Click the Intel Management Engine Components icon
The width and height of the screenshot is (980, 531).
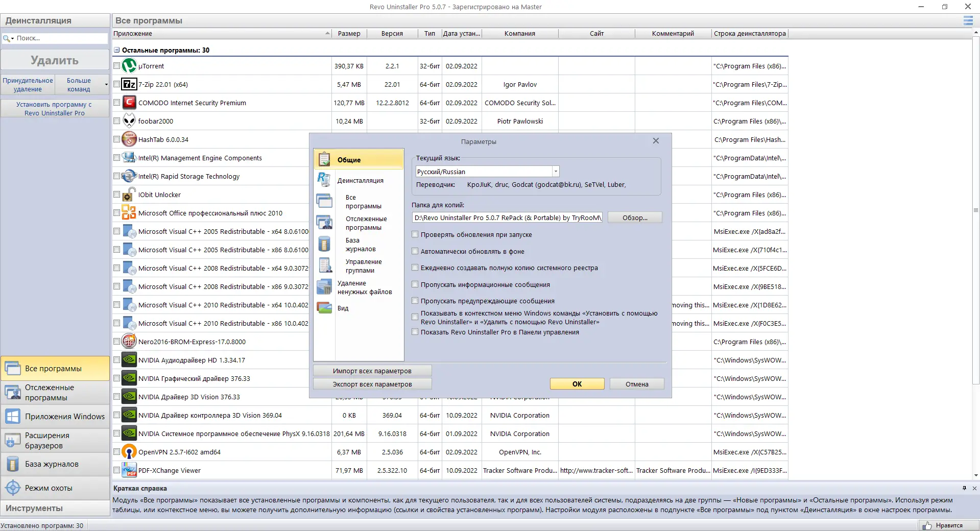pos(129,158)
